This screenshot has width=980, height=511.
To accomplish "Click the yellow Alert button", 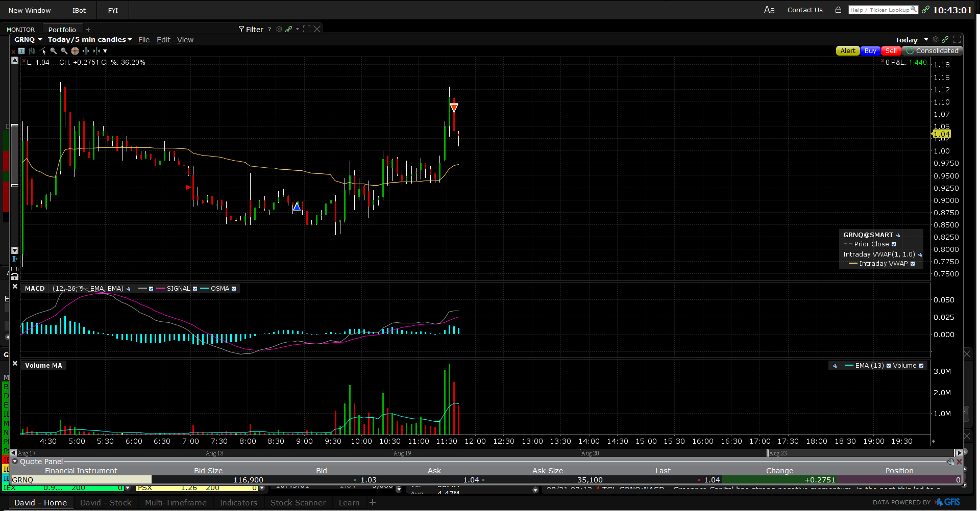I will pyautogui.click(x=848, y=51).
